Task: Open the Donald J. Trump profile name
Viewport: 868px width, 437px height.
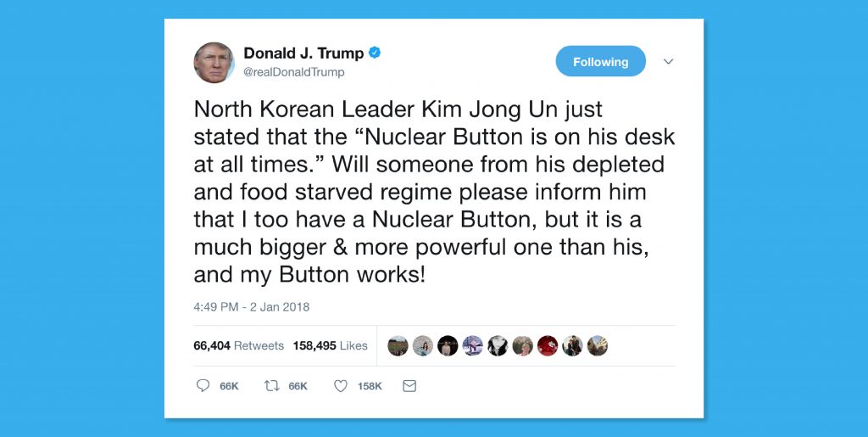Action: pyautogui.click(x=303, y=53)
